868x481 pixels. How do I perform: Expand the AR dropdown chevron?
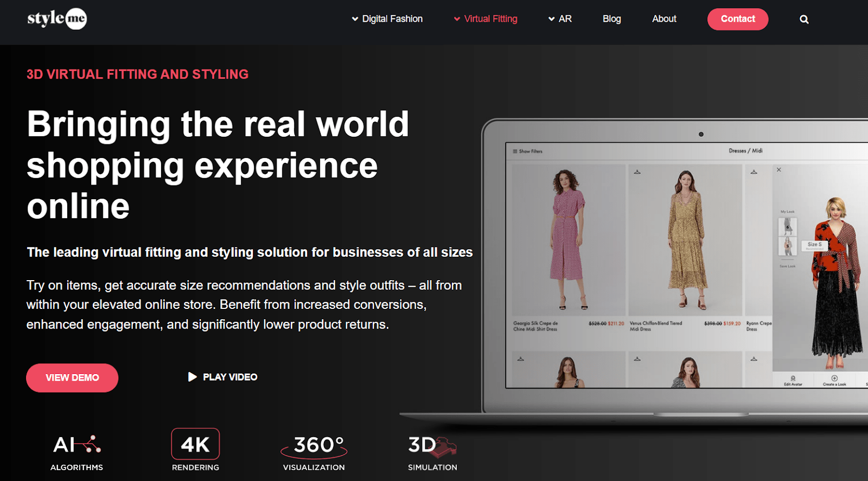tap(551, 19)
